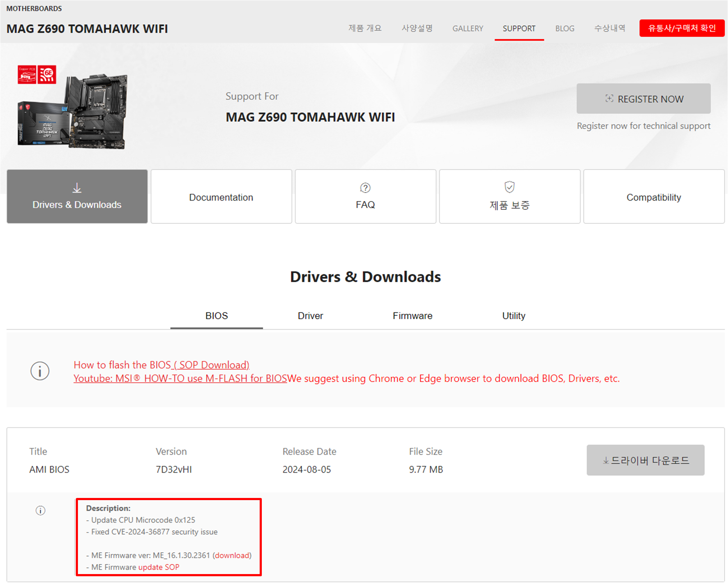Download the AMI BIOS 7D32vHI file

point(645,460)
